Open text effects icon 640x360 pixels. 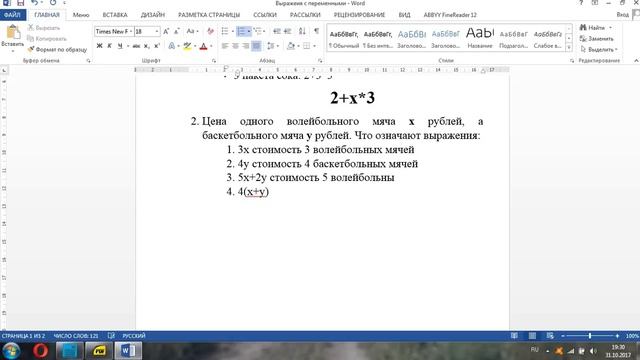coord(171,46)
